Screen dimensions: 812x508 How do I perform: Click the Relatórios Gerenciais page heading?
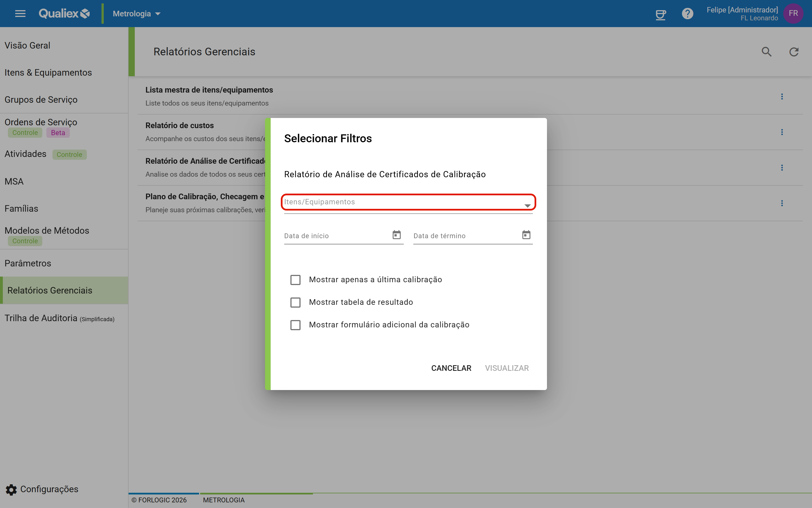[204, 52]
